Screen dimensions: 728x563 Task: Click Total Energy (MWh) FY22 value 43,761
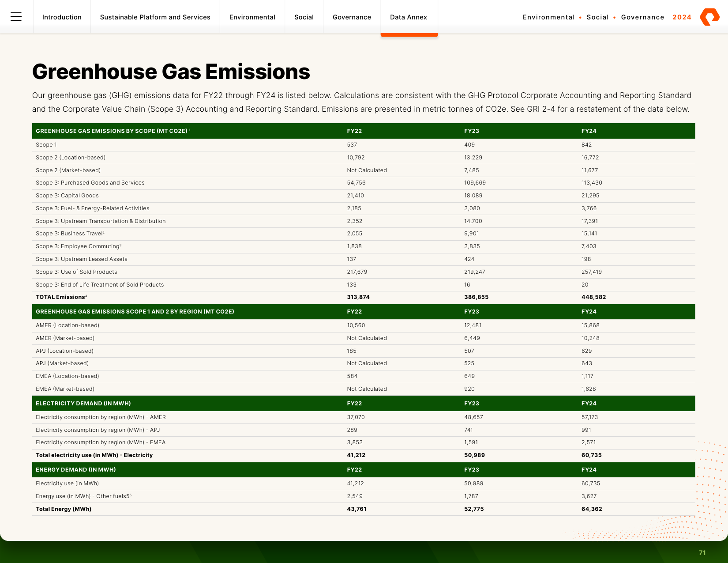357,509
